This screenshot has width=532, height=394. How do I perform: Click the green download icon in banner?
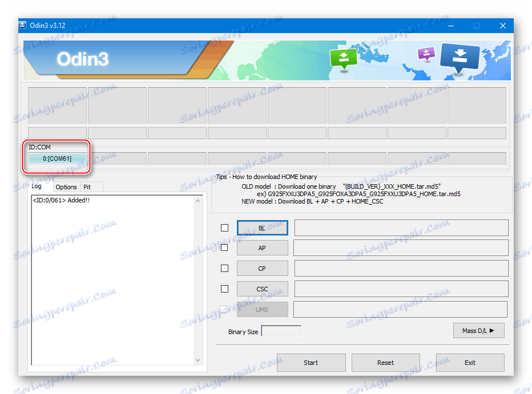[344, 58]
